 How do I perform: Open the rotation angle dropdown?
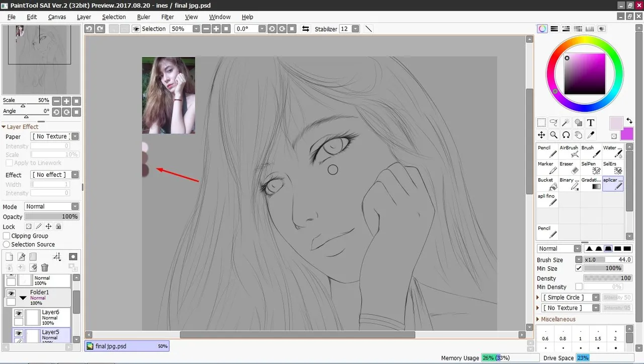click(x=262, y=29)
